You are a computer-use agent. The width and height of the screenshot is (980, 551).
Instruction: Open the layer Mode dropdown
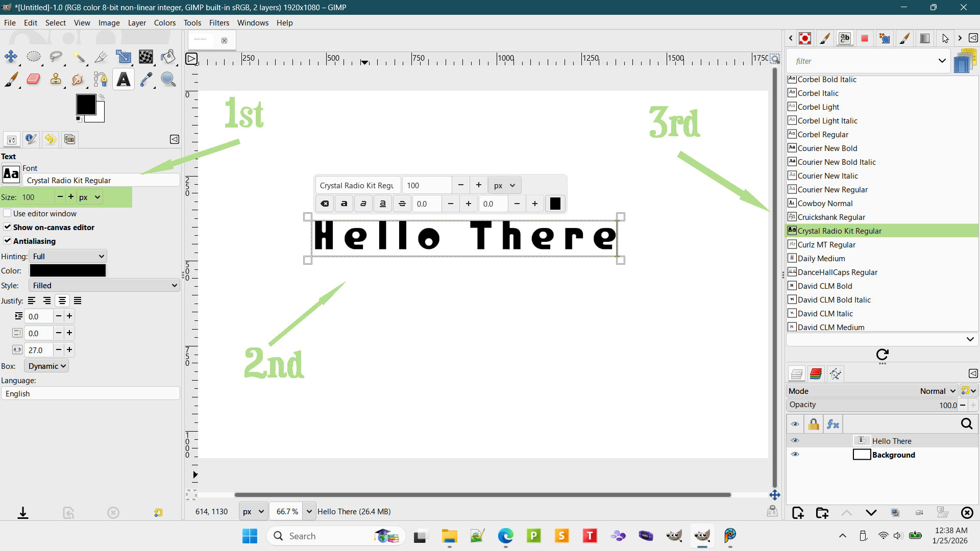[872, 391]
